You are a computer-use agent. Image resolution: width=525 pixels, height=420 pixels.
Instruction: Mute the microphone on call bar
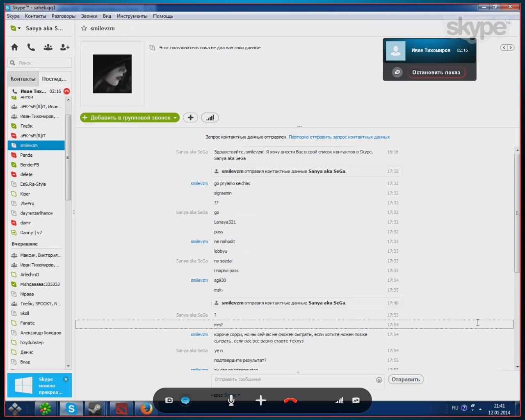coord(231,400)
